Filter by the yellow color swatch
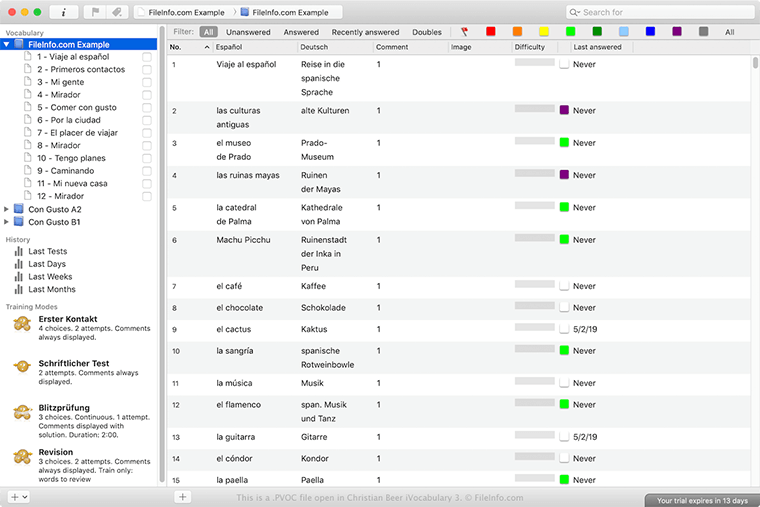 (543, 32)
